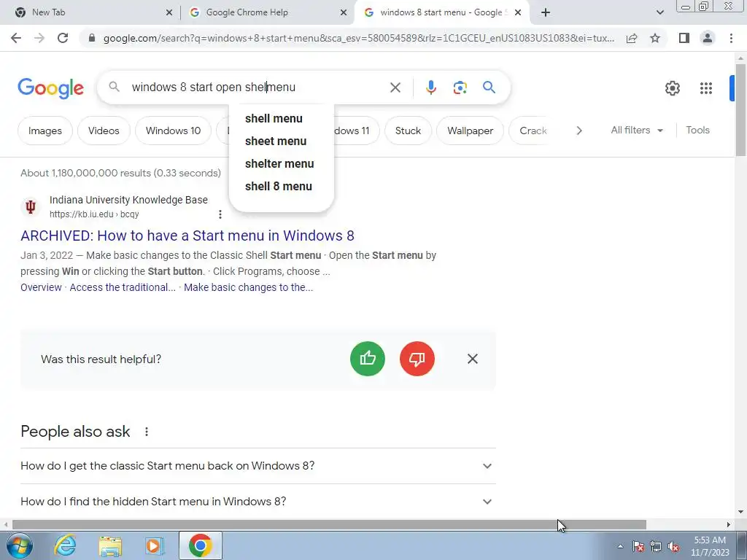Open Windows Media Player from taskbar
This screenshot has height=560, width=747.
tap(155, 545)
